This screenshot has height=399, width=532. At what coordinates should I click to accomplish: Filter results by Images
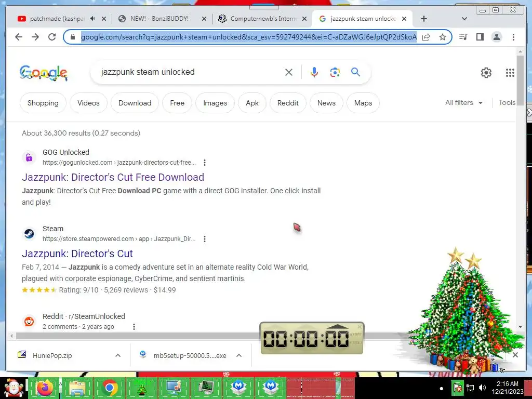pos(215,103)
